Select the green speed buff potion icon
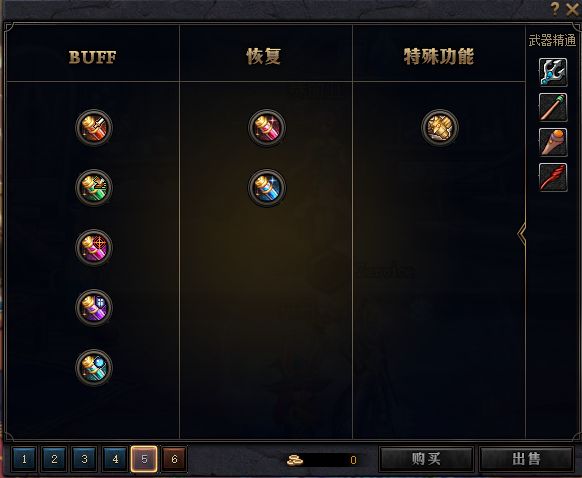Viewport: 582px width, 478px height. (94, 188)
